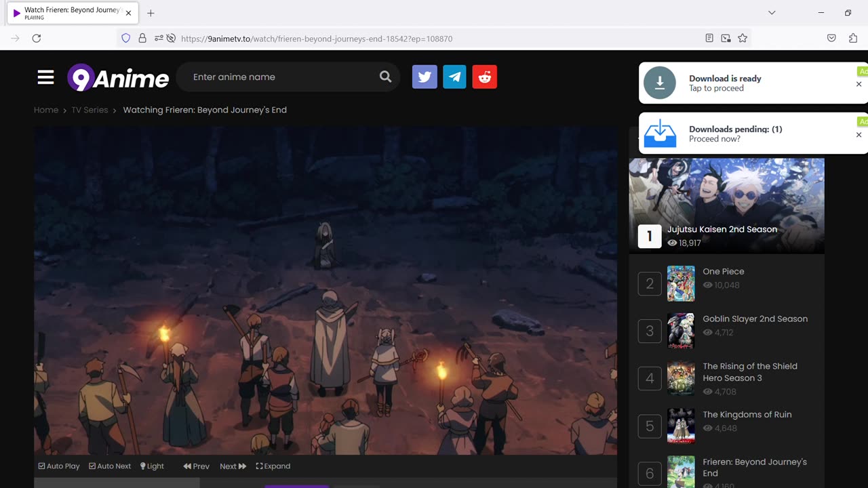This screenshot has height=488, width=868.
Task: Go to the Next episode
Action: tap(233, 466)
